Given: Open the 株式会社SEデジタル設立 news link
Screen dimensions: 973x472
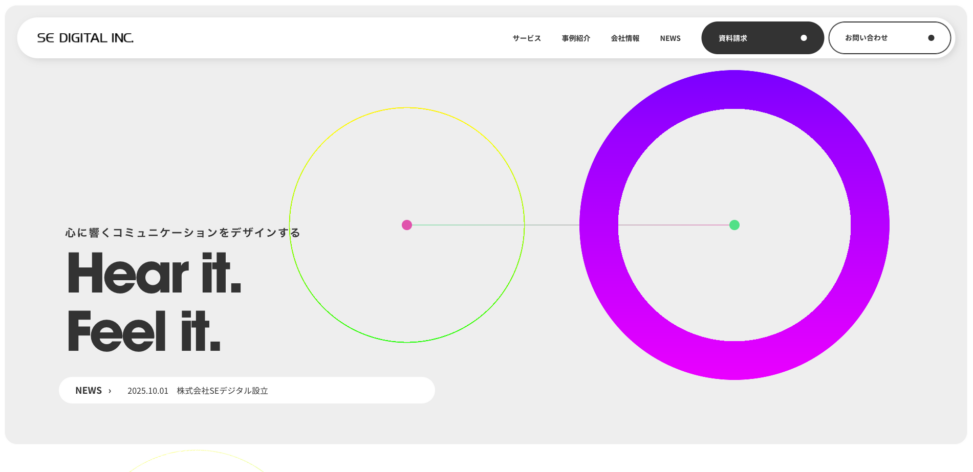Looking at the screenshot, I should tap(222, 391).
